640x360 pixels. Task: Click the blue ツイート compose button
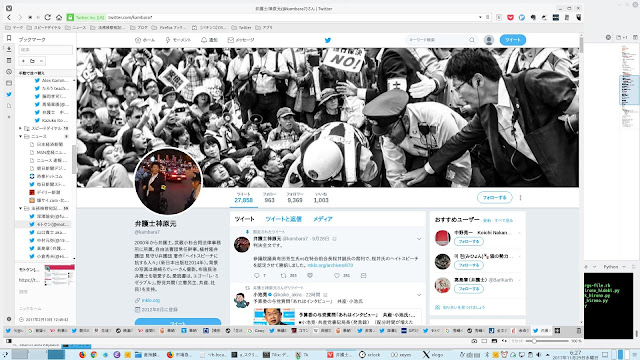point(513,40)
